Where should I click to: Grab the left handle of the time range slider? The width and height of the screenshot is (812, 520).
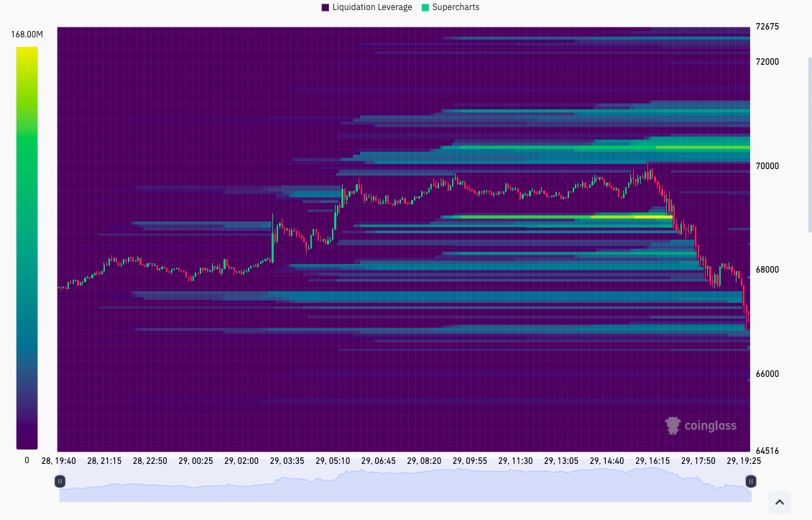pyautogui.click(x=60, y=481)
